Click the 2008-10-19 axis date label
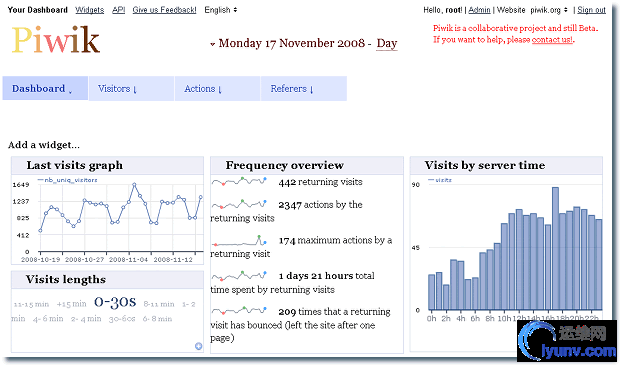The height and width of the screenshot is (367, 622). point(40,259)
